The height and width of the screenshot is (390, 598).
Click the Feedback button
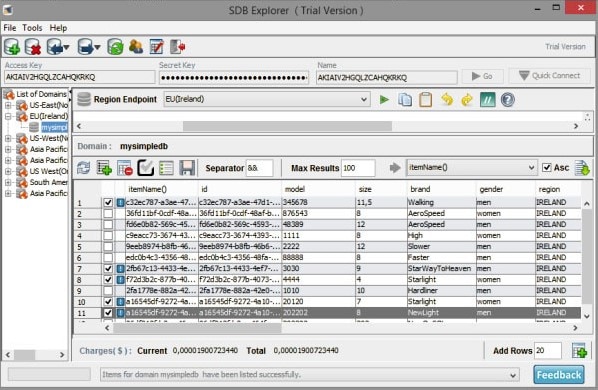[559, 375]
